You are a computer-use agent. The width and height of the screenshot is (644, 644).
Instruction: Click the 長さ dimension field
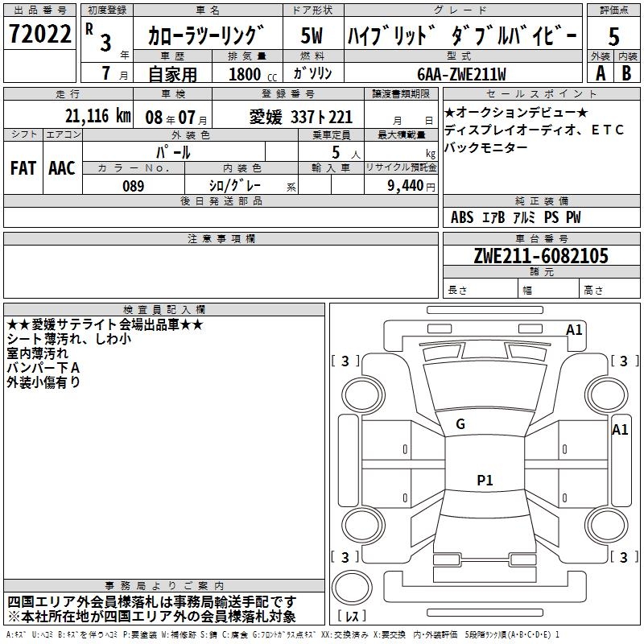coord(480,290)
